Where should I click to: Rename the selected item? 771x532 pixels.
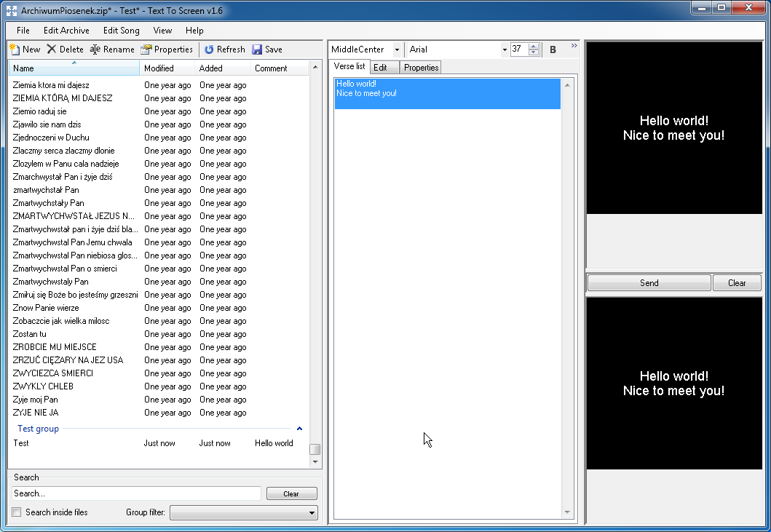point(111,49)
